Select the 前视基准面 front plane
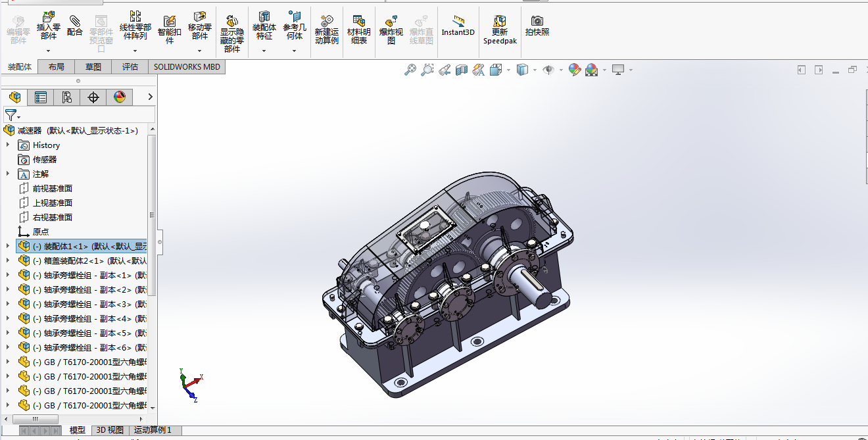 pos(53,188)
